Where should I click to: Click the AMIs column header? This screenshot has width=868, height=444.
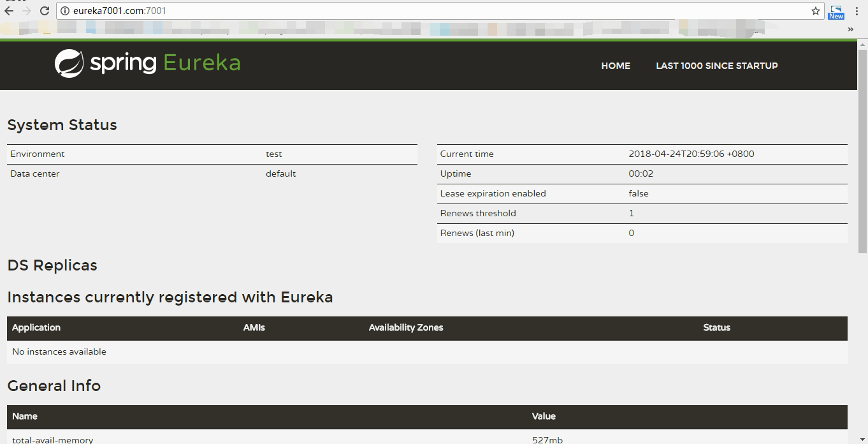click(254, 327)
